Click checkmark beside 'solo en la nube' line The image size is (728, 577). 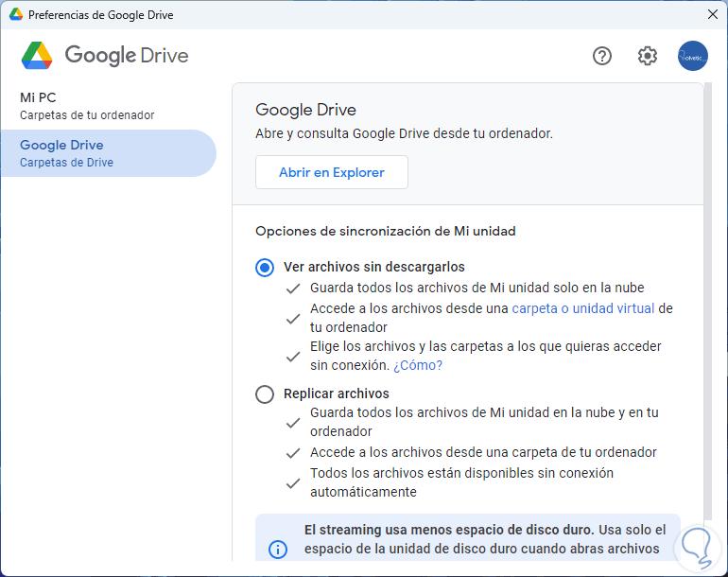point(293,288)
